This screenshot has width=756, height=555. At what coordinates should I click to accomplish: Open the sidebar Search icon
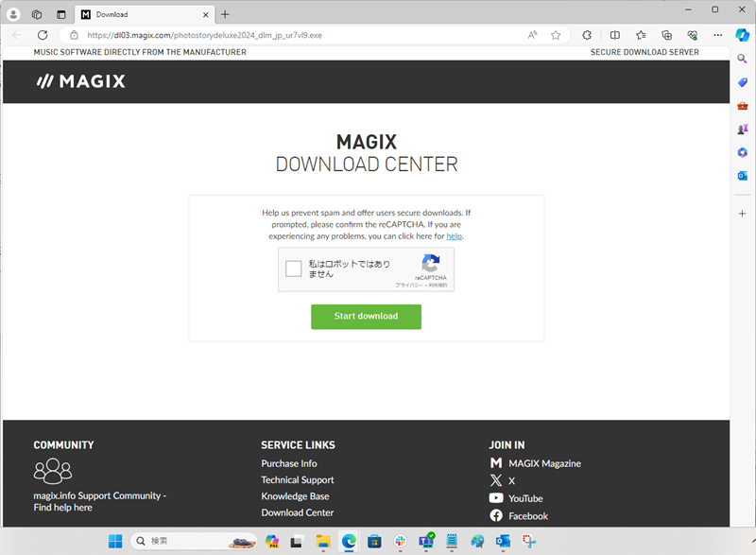click(x=743, y=59)
